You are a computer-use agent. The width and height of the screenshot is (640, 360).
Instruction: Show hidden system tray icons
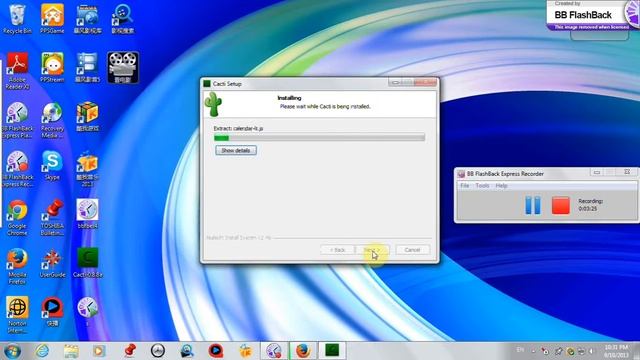click(533, 351)
